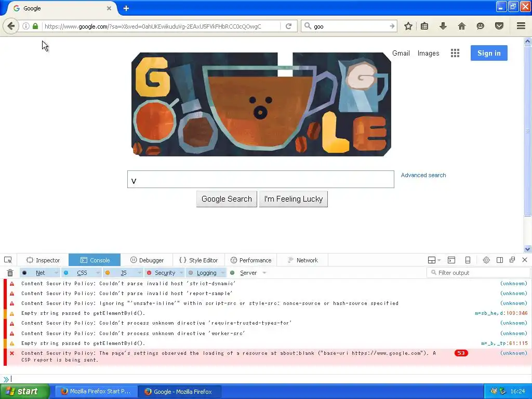
Task: Click the page vertical scrollbar thumb
Action: coord(527,130)
